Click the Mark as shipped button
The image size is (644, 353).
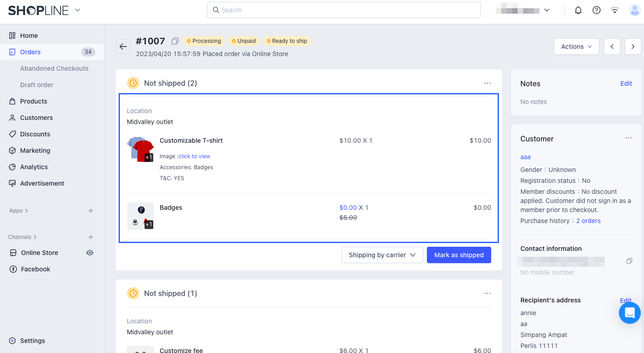tap(459, 254)
